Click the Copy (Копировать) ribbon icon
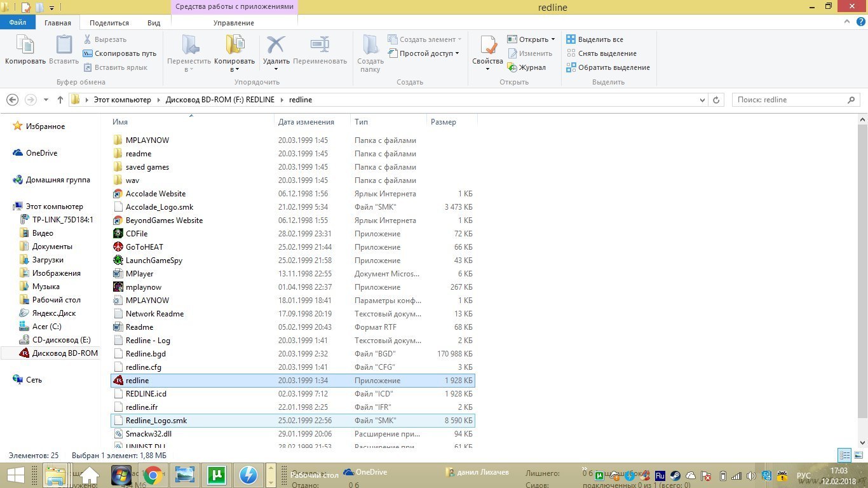This screenshot has width=868, height=488. pyautogui.click(x=25, y=46)
